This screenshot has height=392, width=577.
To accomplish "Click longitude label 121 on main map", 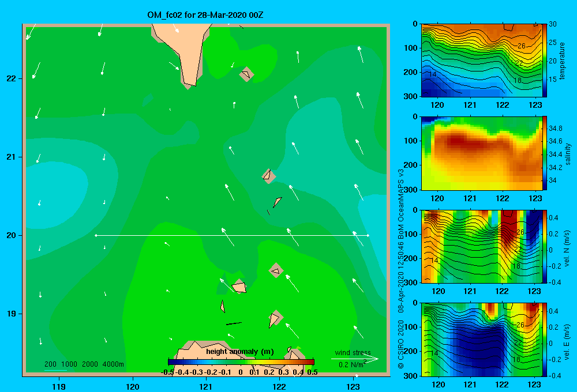I will [206, 386].
